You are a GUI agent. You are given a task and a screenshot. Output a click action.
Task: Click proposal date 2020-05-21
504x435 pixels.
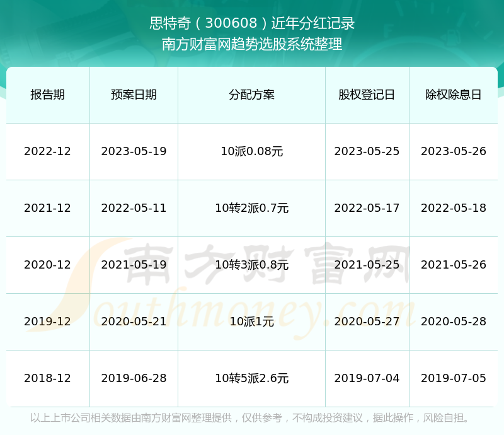tap(134, 322)
